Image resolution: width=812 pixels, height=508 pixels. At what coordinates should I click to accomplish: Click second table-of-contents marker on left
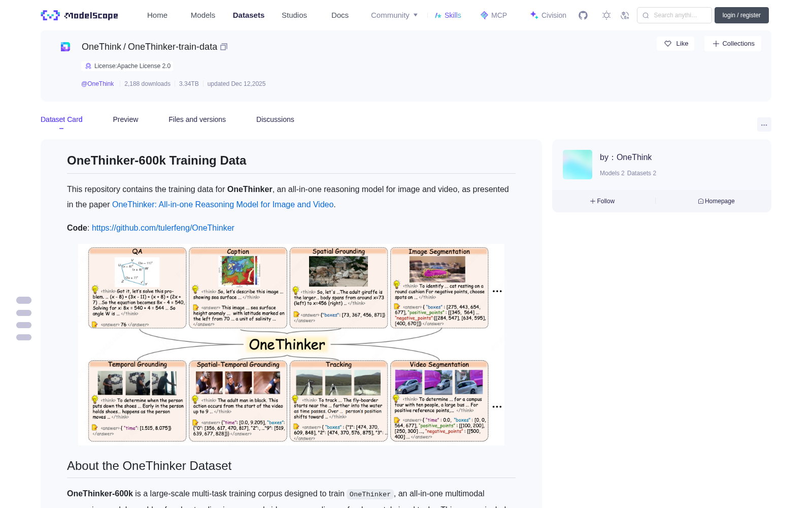pos(24,313)
